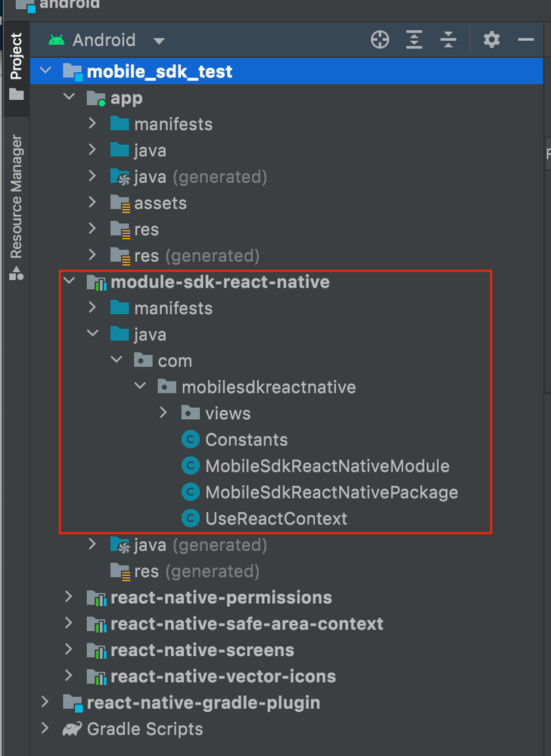Click the Constants class icon
This screenshot has width=551, height=756.
pos(191,440)
